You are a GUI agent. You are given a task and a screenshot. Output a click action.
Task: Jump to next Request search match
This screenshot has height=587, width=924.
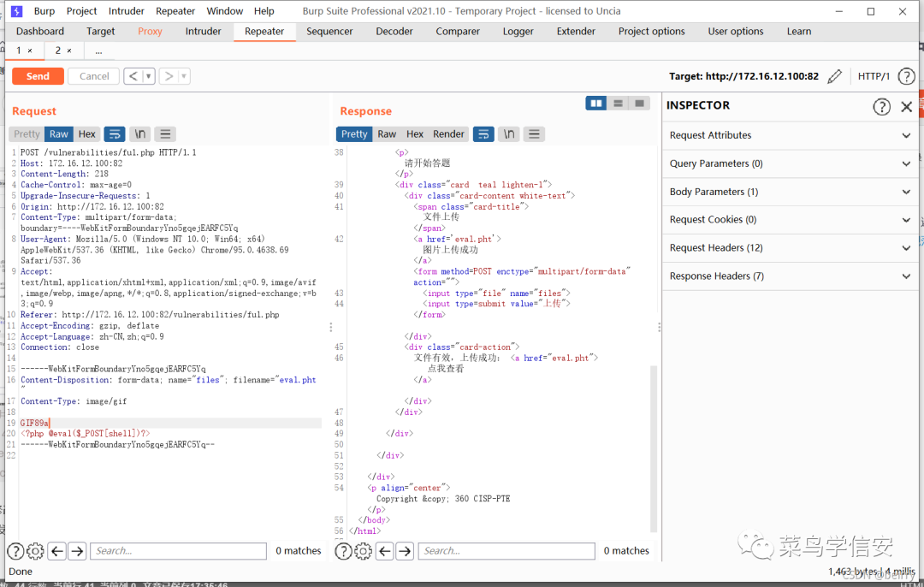(77, 551)
